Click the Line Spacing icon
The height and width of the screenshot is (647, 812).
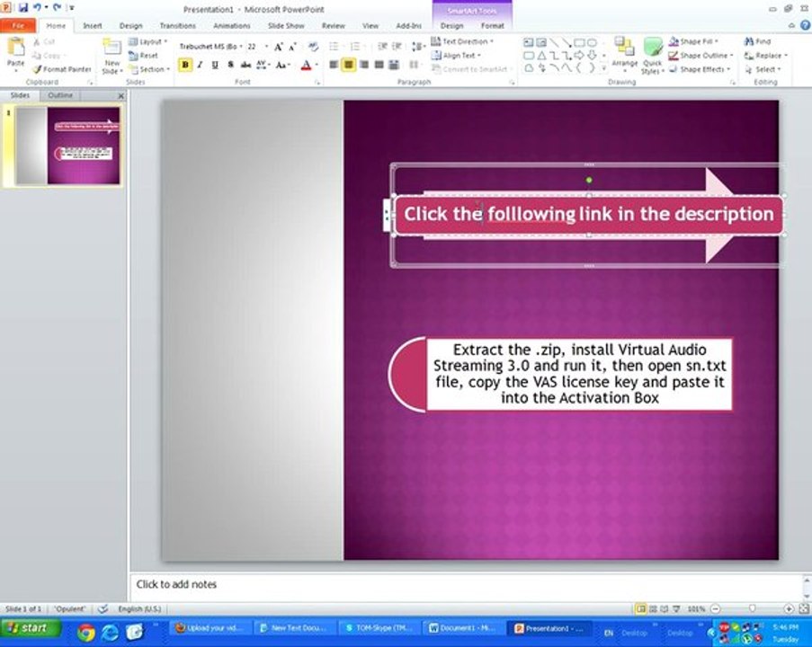417,47
